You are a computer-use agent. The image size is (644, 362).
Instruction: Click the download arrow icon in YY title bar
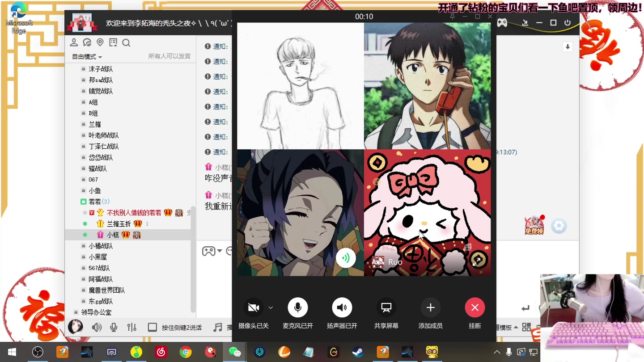pos(525,23)
